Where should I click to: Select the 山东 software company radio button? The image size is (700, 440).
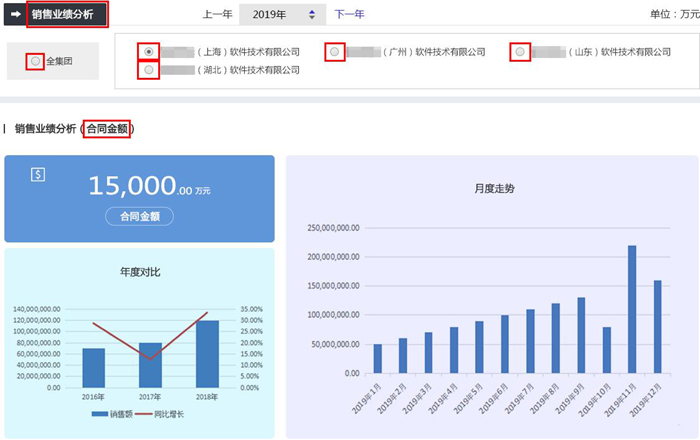tap(519, 51)
